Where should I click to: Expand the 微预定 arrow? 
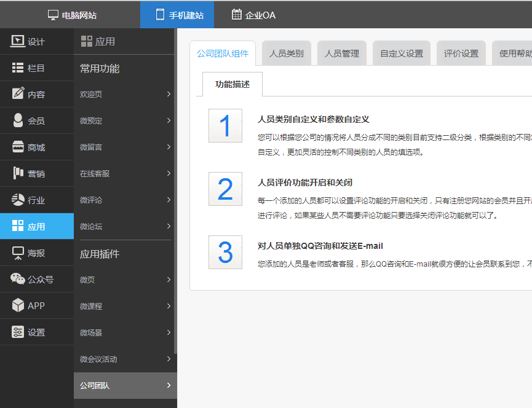pos(169,120)
